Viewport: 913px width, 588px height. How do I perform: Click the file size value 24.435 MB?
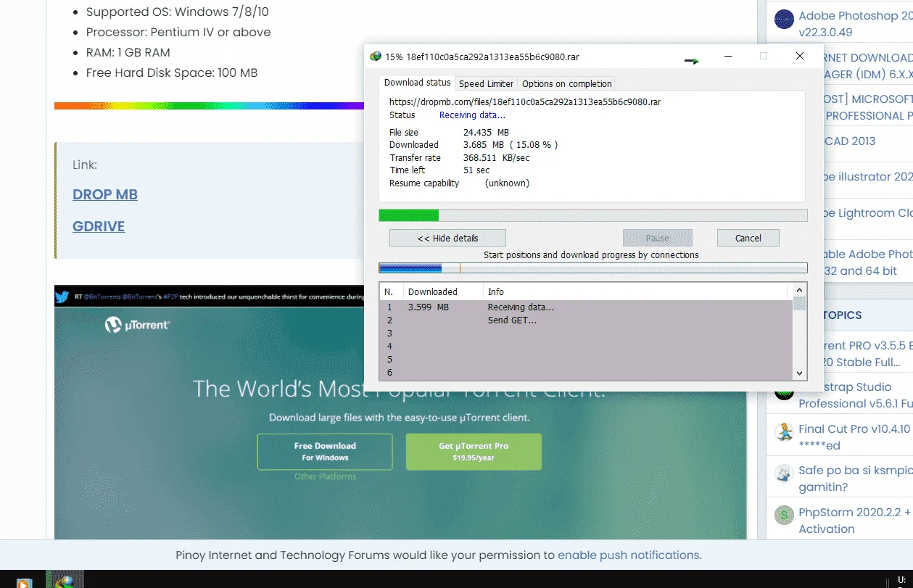click(486, 133)
